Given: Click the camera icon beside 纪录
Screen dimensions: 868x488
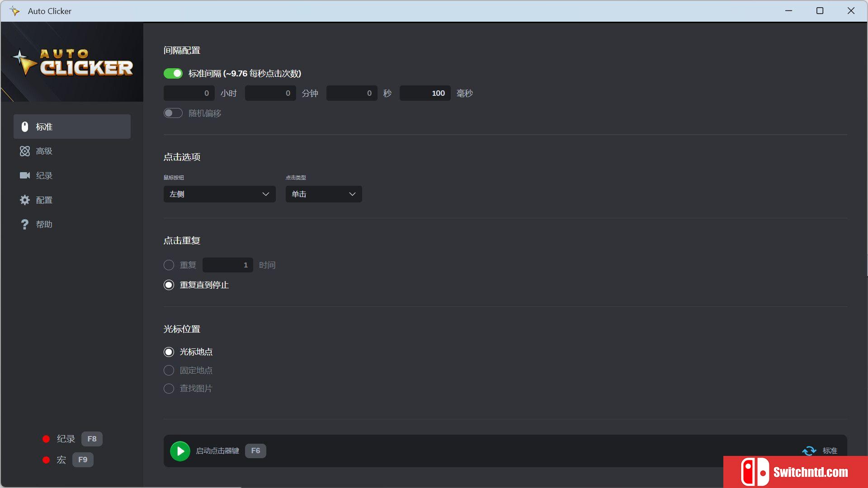Looking at the screenshot, I should tap(25, 175).
